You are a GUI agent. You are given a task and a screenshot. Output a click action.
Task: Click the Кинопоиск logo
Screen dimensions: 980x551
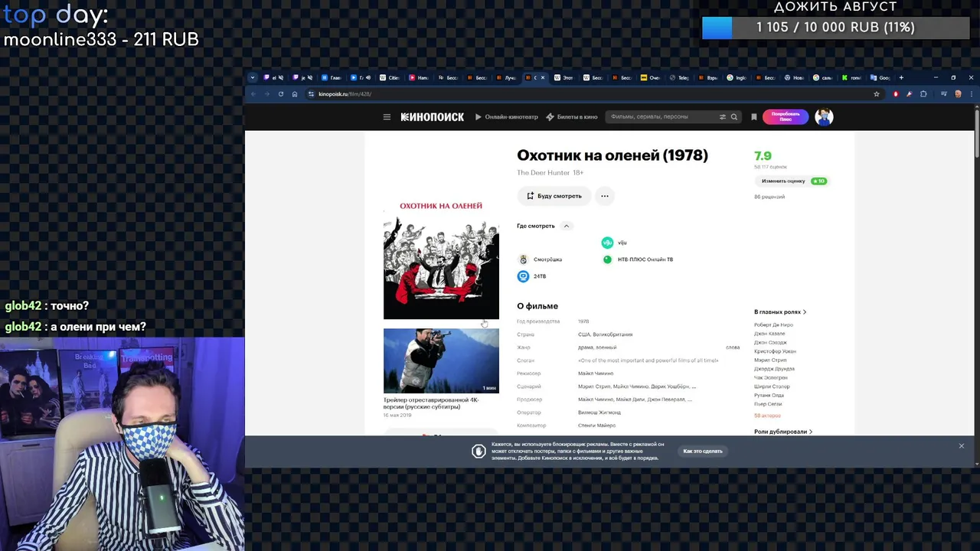[x=433, y=117]
